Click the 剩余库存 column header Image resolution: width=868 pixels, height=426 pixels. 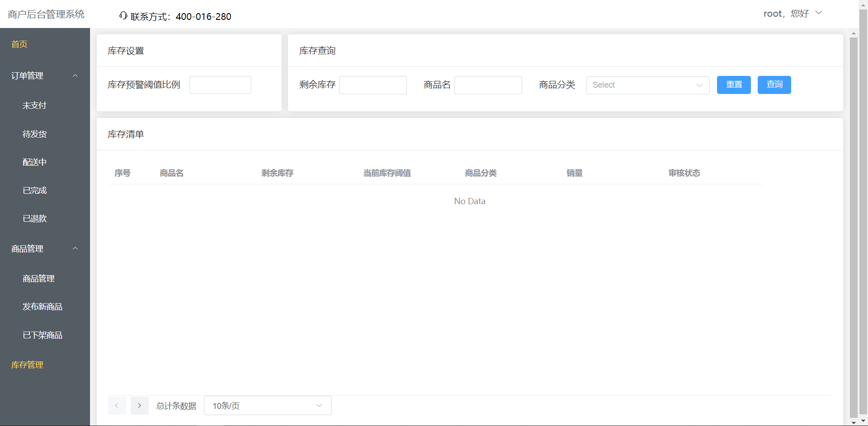click(x=278, y=173)
